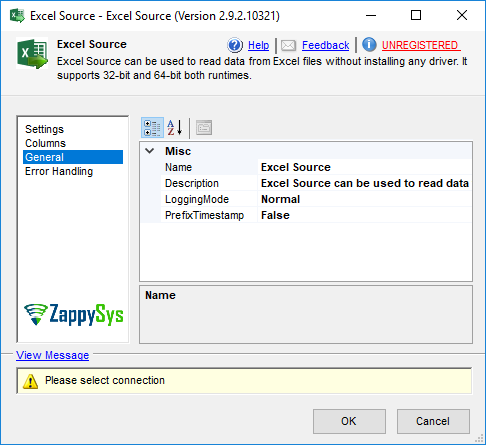
Task: Click the View Message link
Action: click(52, 355)
